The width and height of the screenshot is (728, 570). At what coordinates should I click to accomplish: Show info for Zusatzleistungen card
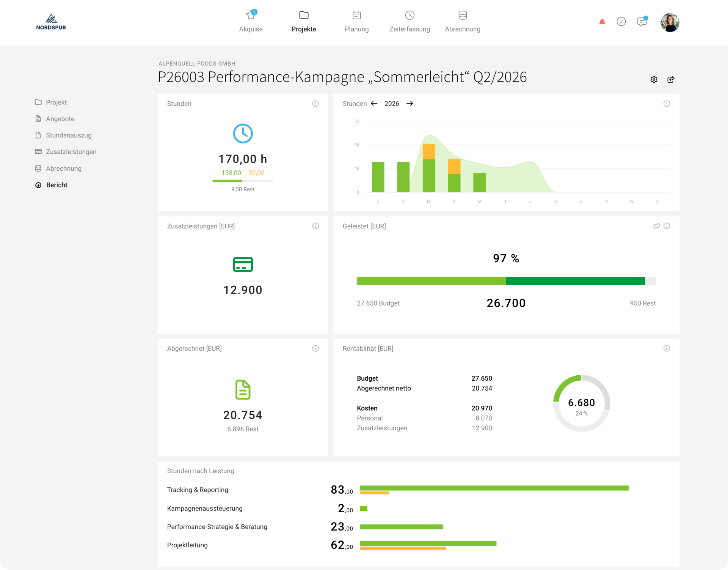[x=315, y=226]
